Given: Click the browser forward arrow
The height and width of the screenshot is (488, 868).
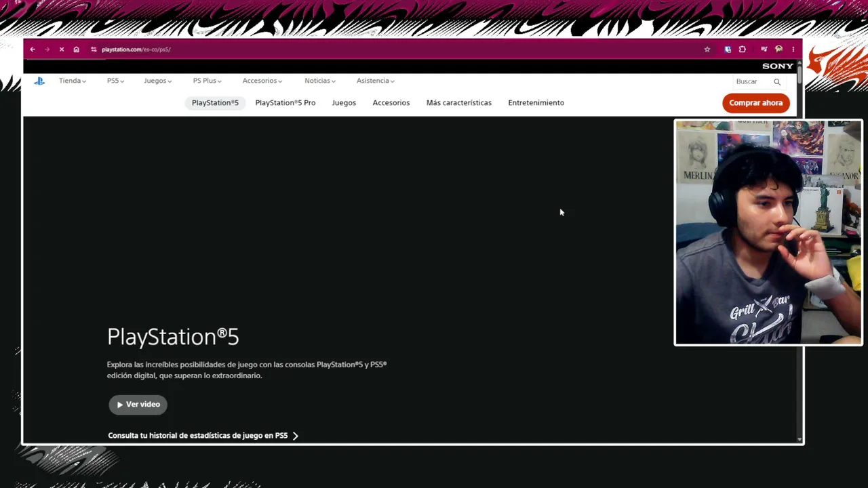Looking at the screenshot, I should (47, 49).
